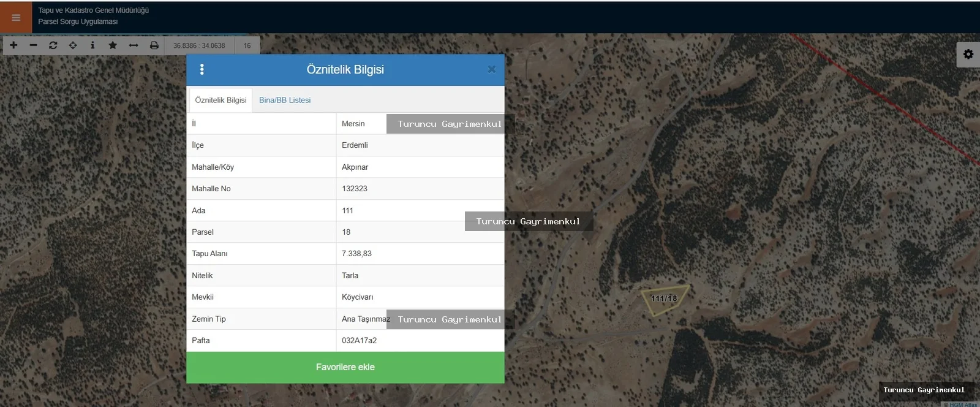The width and height of the screenshot is (980, 407).
Task: Click the Nitelik row label
Action: [x=202, y=276]
